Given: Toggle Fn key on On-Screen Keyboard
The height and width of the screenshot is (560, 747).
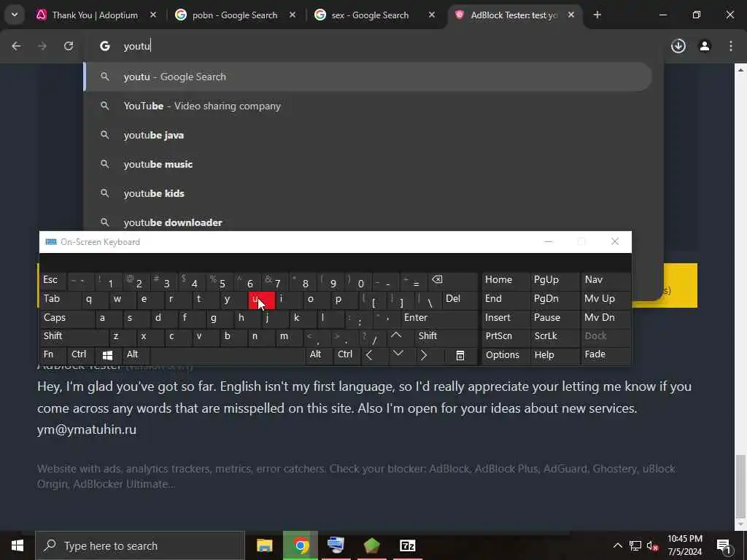Looking at the screenshot, I should [53, 356].
